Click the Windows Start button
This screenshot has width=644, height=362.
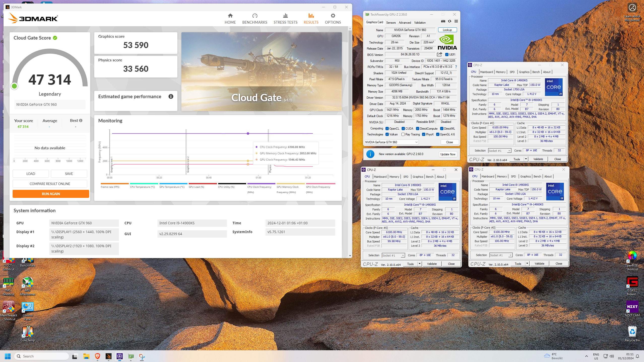pos(8,356)
